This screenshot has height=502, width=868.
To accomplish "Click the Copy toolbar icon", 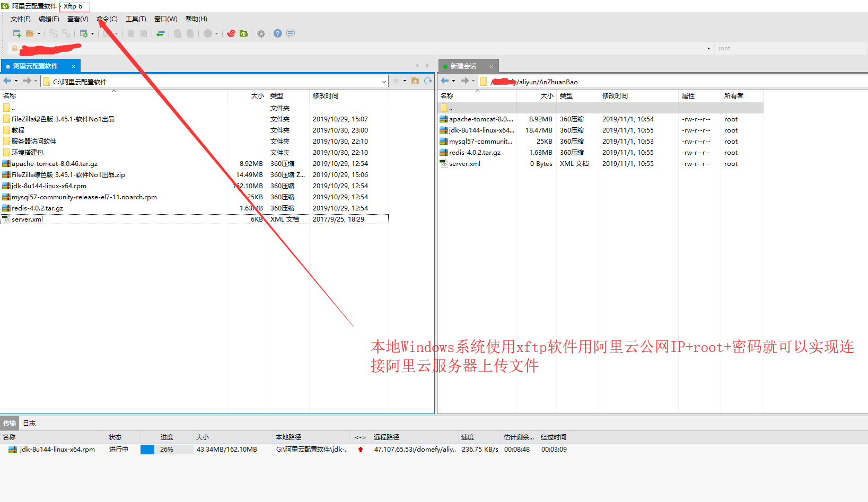I will 177,33.
